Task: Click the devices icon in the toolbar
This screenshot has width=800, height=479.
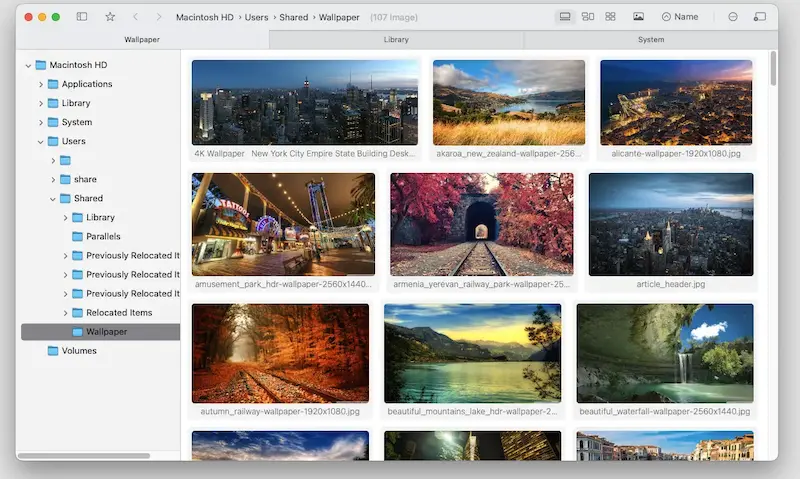Action: click(x=760, y=17)
